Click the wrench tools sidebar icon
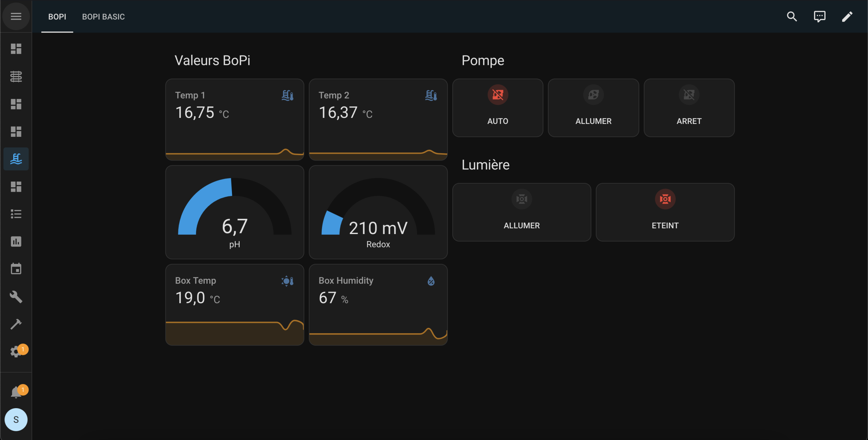The width and height of the screenshot is (868, 440). click(x=16, y=297)
